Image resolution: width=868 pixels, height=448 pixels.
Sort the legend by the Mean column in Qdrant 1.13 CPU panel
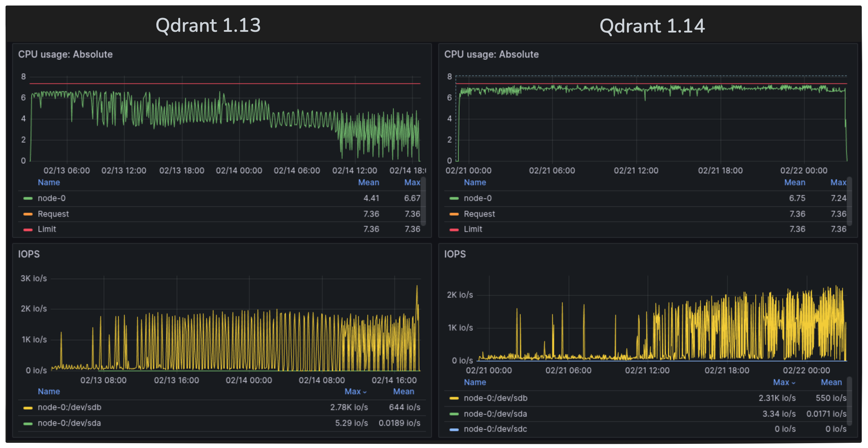[x=369, y=182]
